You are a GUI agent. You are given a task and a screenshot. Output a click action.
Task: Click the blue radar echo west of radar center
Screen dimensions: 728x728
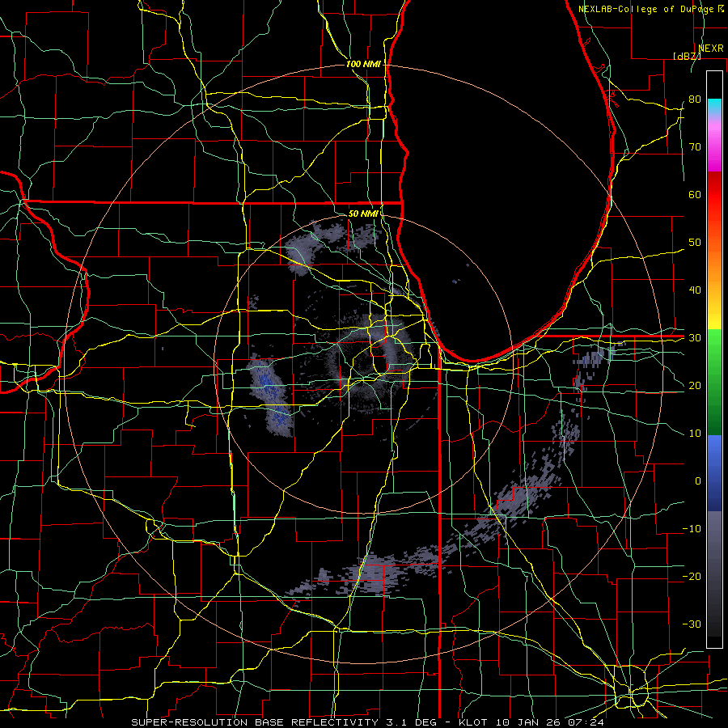coord(272,395)
